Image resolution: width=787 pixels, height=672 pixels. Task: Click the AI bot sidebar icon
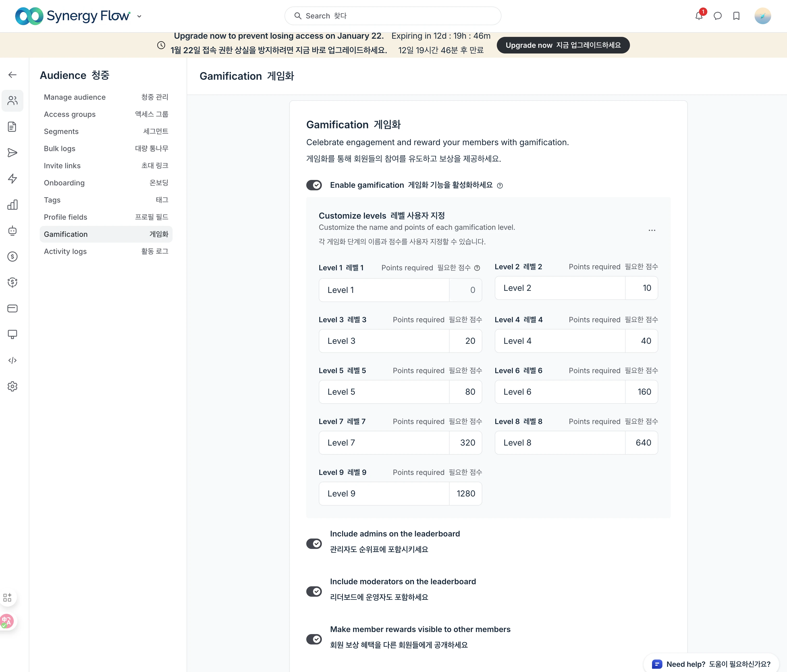(x=12, y=231)
